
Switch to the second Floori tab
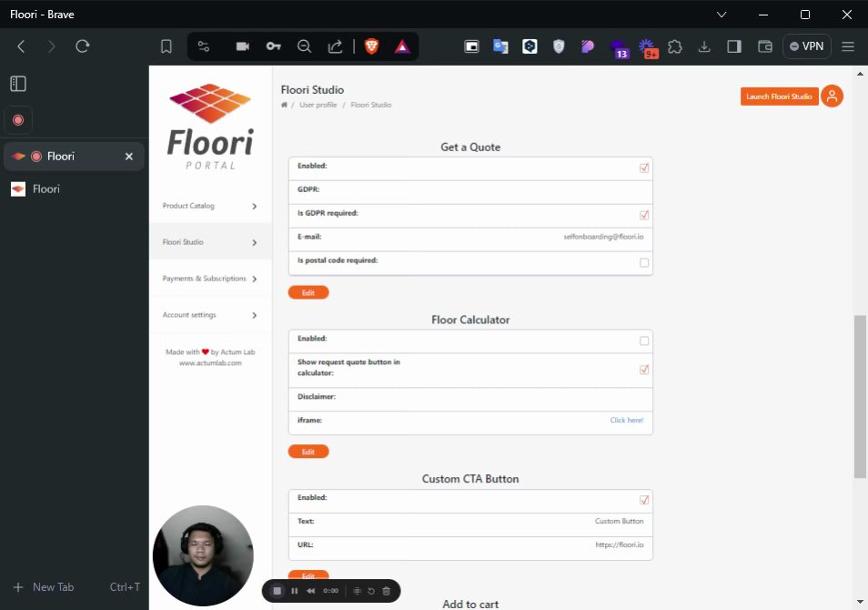(75, 189)
